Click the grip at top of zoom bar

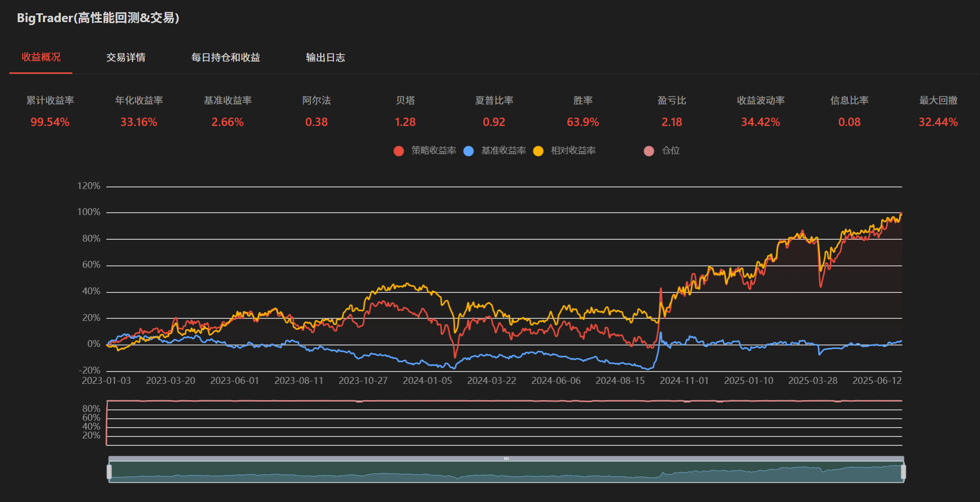coord(506,459)
